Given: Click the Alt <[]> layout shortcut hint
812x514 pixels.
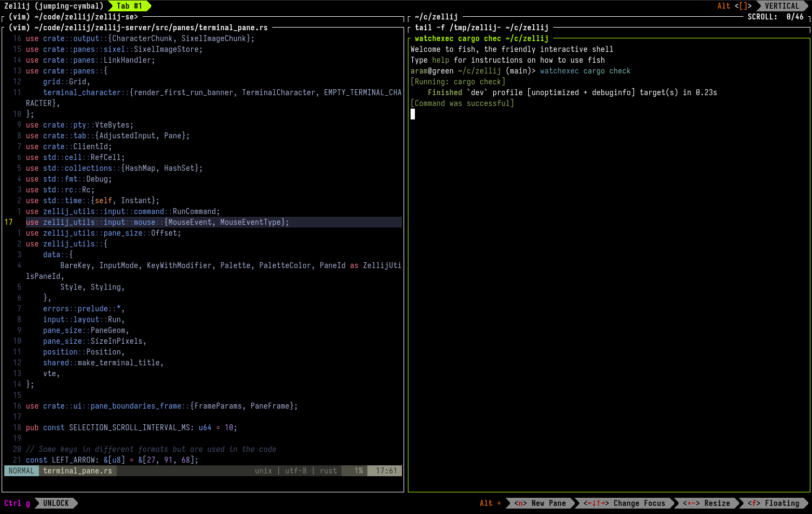Looking at the screenshot, I should tap(735, 6).
